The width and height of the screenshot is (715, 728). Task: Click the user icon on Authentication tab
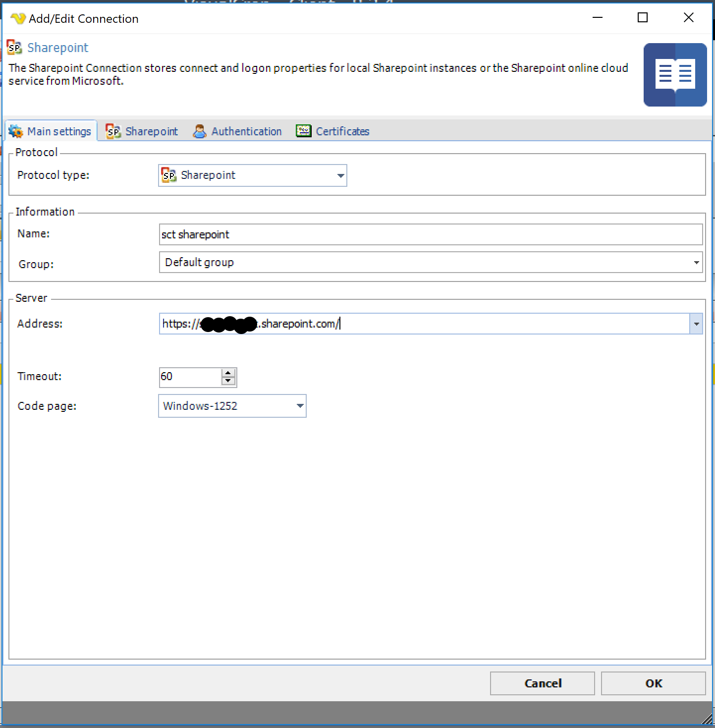[x=200, y=131]
